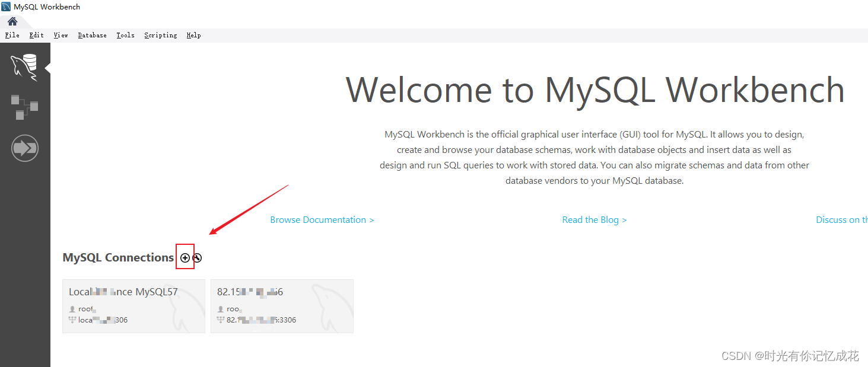Open the Scripting menu
The width and height of the screenshot is (868, 367).
(160, 35)
